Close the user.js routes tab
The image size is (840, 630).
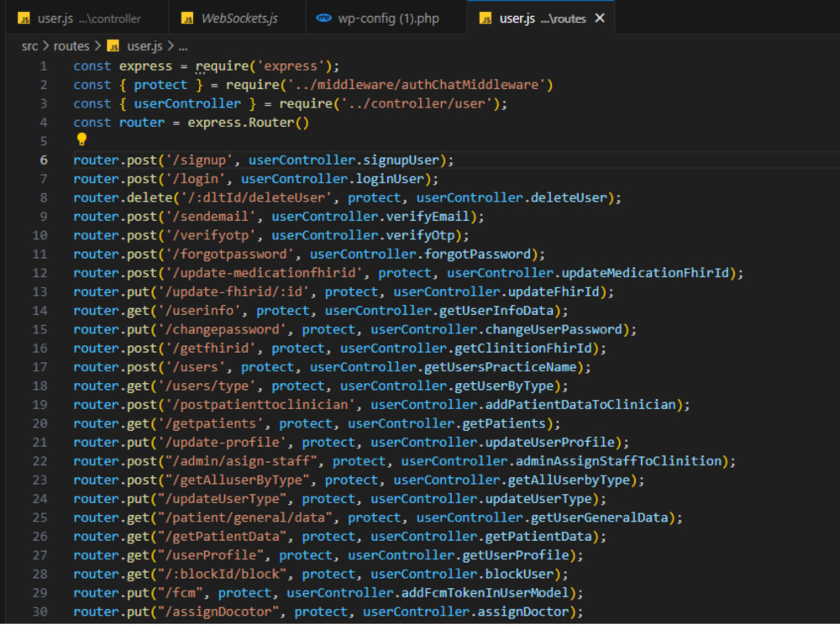coord(600,18)
